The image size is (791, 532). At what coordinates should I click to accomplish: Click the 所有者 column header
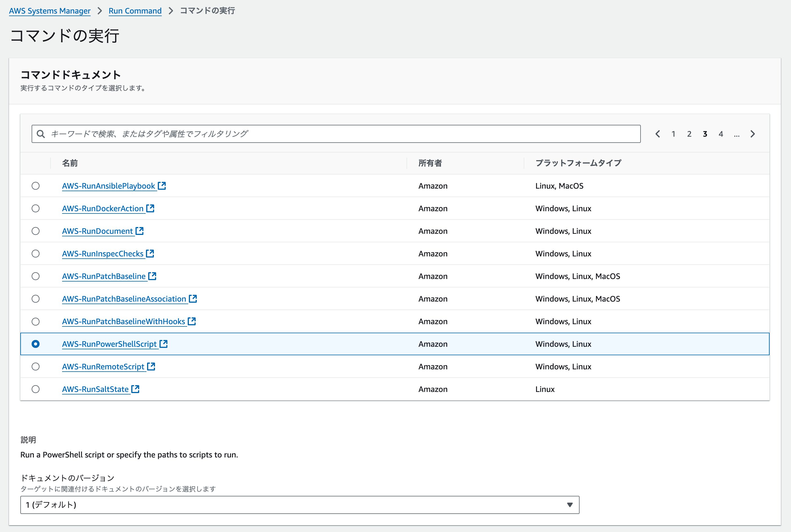tap(430, 163)
